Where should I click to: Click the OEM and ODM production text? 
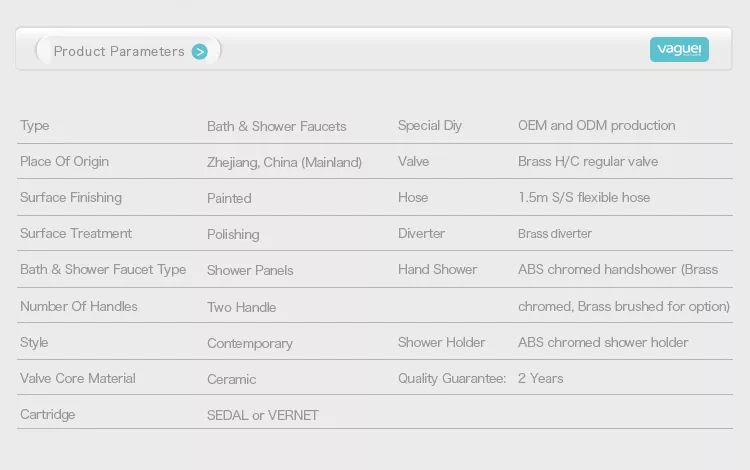pyautogui.click(x=596, y=125)
